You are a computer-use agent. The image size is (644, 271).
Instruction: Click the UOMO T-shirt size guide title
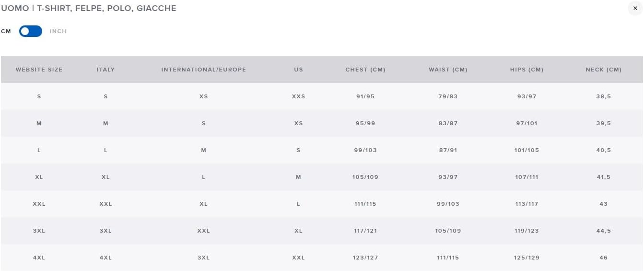tap(89, 8)
